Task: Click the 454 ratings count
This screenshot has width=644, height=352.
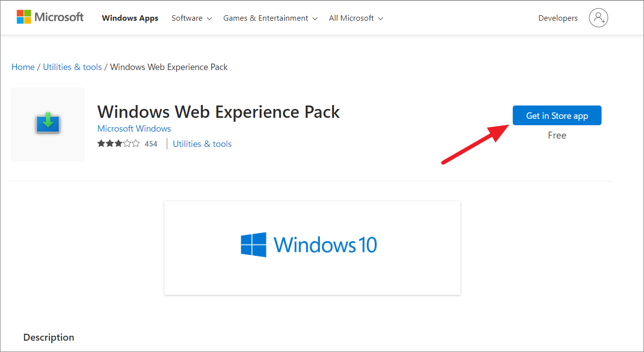Action: tap(151, 143)
